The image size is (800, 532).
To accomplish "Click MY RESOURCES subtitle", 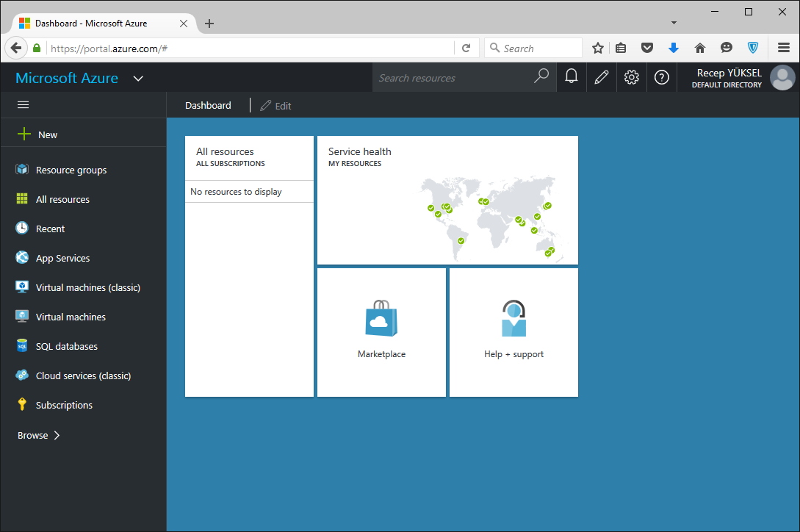I will (x=355, y=163).
